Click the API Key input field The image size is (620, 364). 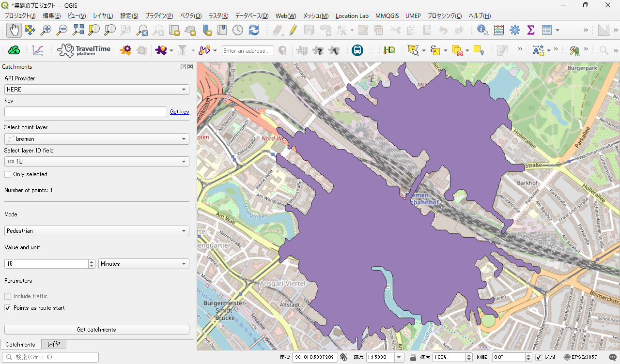tap(85, 112)
